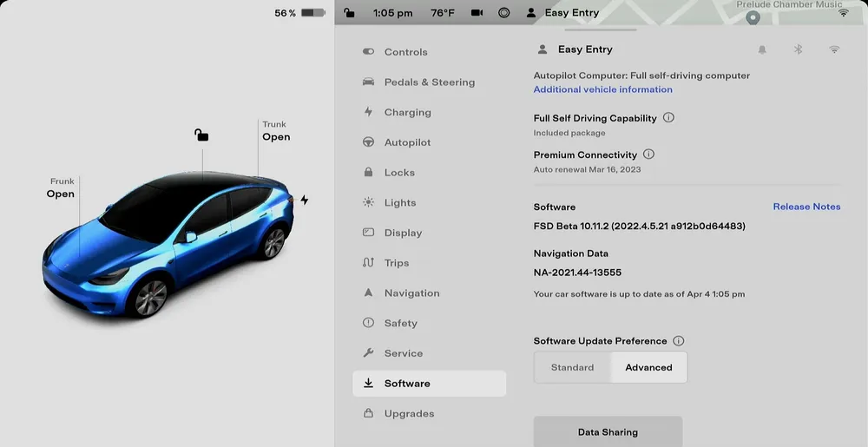Tap the NA-2021.44-13555 navigation data text
Image resolution: width=868 pixels, height=447 pixels.
[577, 273]
